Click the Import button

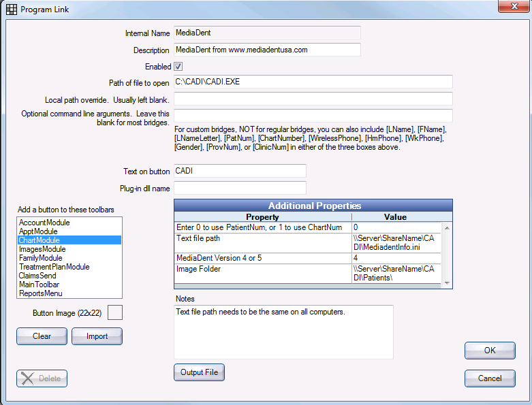click(x=97, y=336)
